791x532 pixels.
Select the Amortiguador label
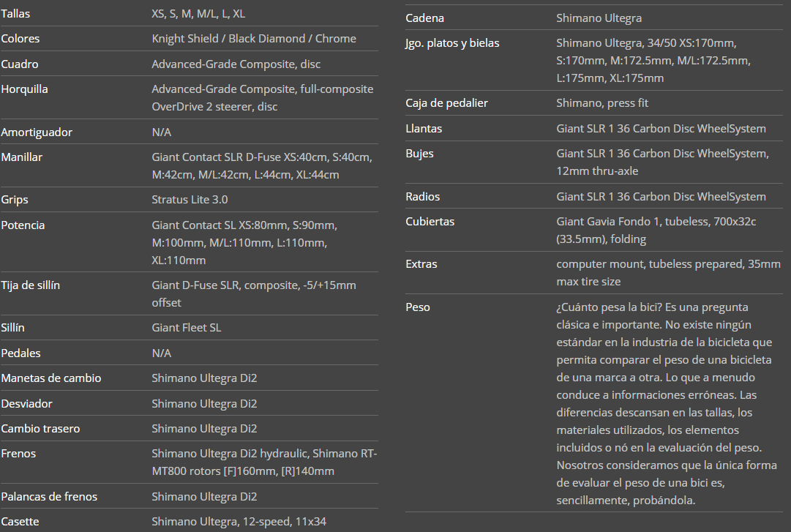[x=37, y=132]
